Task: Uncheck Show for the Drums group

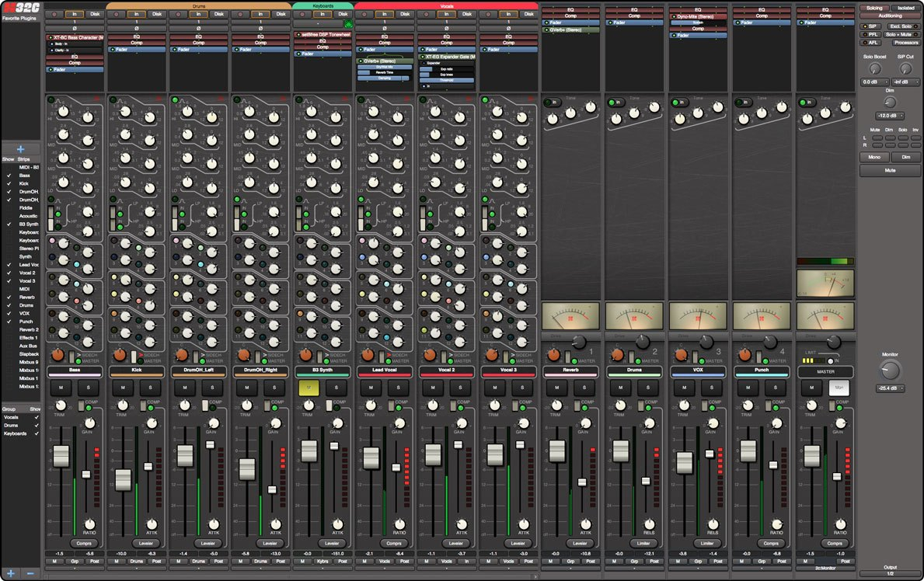Action: click(36, 426)
